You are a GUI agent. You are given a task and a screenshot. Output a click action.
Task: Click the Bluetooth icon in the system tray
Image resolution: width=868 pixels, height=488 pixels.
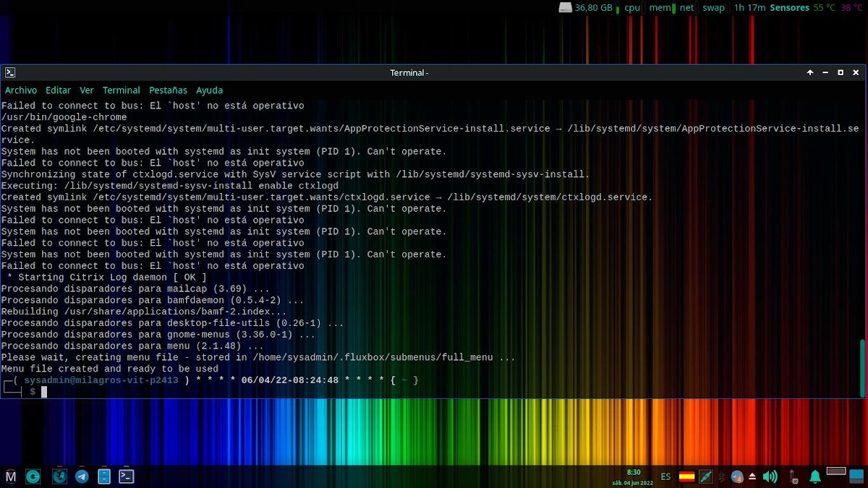[x=720, y=476]
